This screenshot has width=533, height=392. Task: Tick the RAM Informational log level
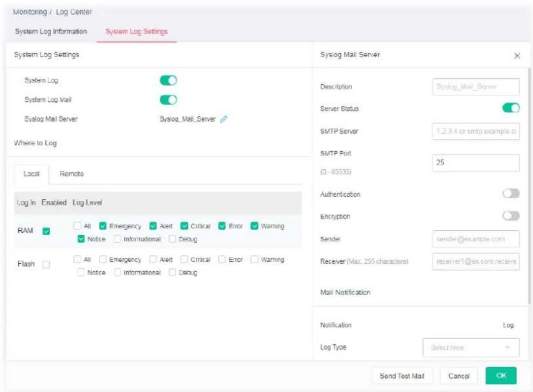(x=118, y=239)
